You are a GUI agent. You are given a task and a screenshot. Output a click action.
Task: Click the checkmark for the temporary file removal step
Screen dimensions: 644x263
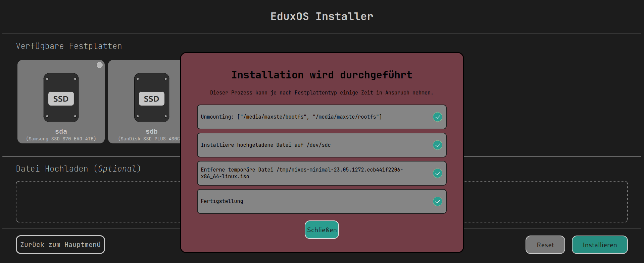point(437,173)
